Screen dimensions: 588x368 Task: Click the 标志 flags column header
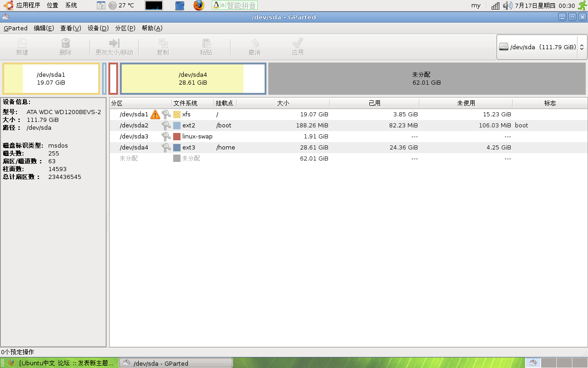550,103
